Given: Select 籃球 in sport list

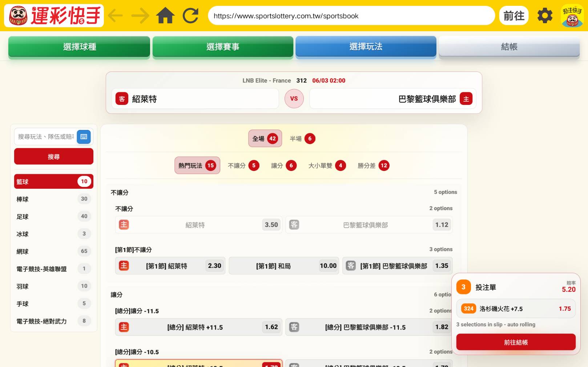Looking at the screenshot, I should click(54, 182).
